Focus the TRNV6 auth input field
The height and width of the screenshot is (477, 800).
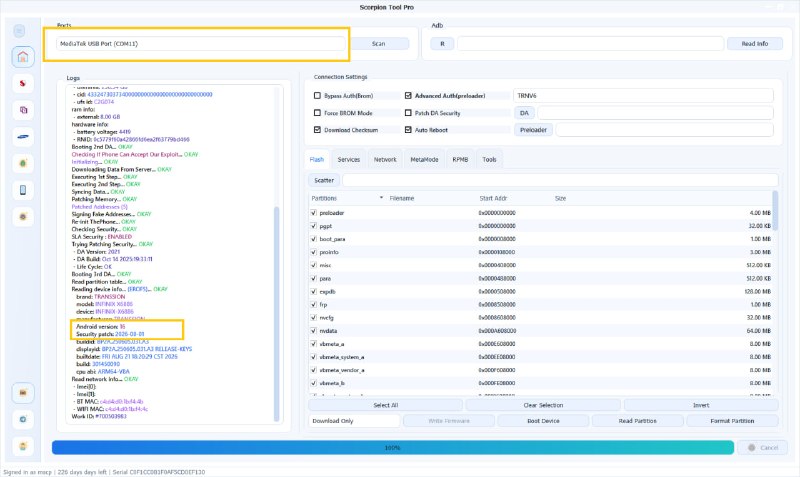click(x=643, y=95)
